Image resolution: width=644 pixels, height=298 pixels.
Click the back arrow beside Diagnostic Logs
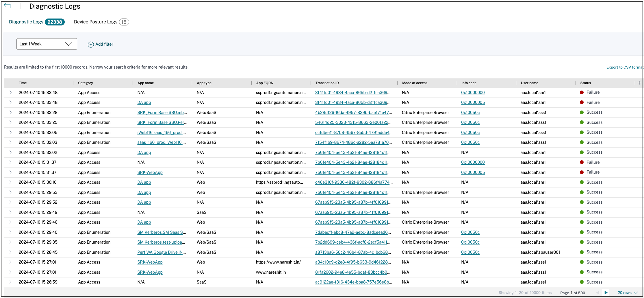(8, 6)
